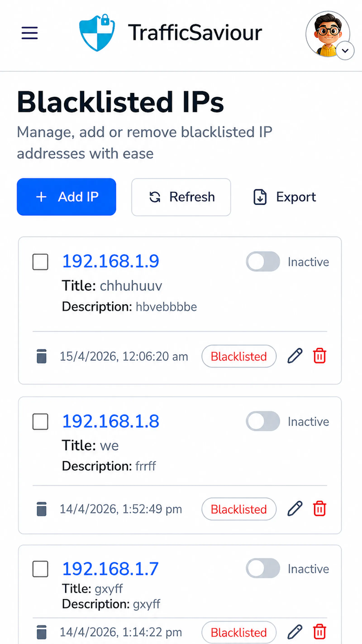
Task: Click the title text chhuhuuv
Action: [x=131, y=286]
